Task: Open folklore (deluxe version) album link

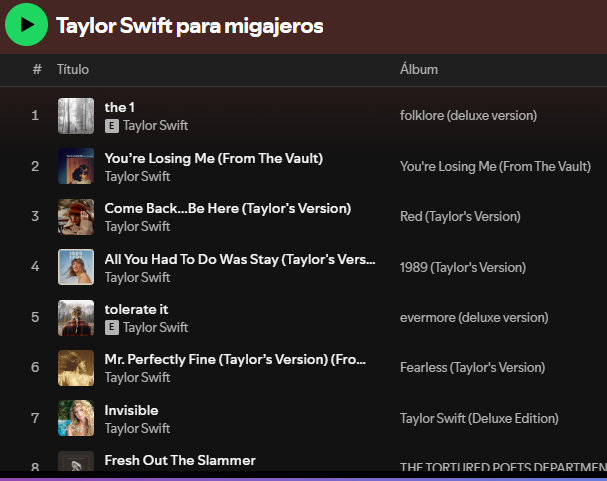Action: [x=468, y=116]
